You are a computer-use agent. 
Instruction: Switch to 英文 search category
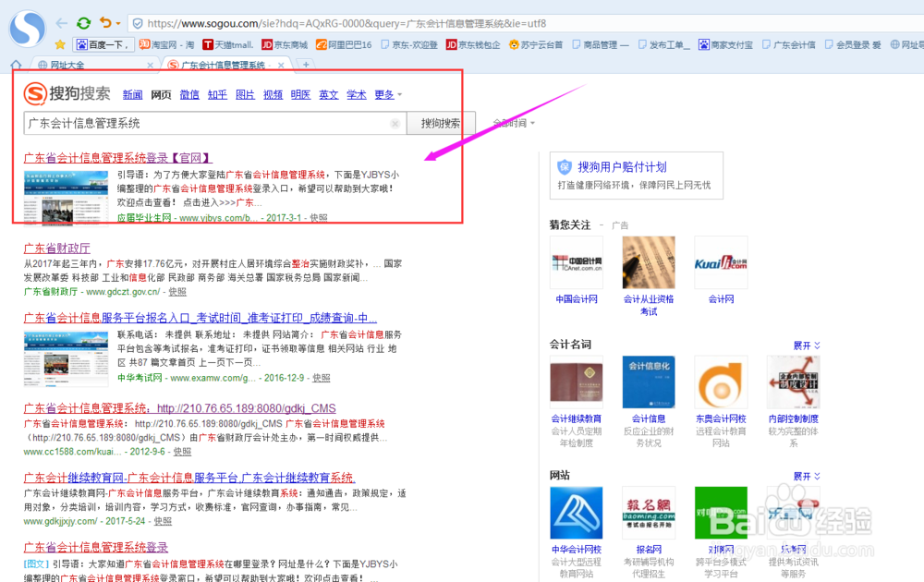pyautogui.click(x=329, y=94)
